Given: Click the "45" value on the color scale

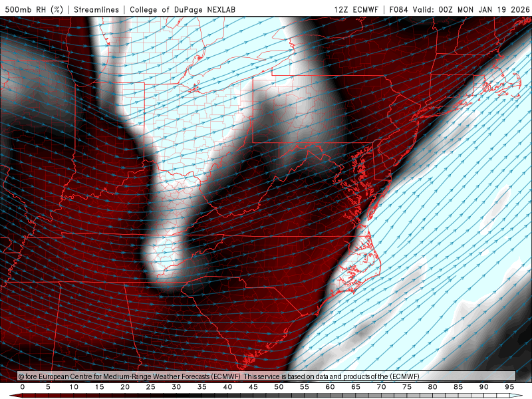Looking at the screenshot, I should pyautogui.click(x=253, y=387).
